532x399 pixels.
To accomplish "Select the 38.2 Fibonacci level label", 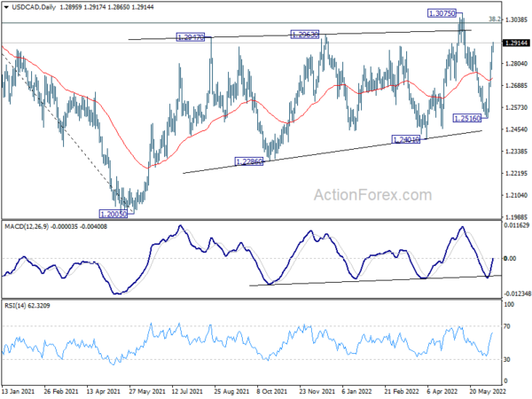I will (495, 20).
